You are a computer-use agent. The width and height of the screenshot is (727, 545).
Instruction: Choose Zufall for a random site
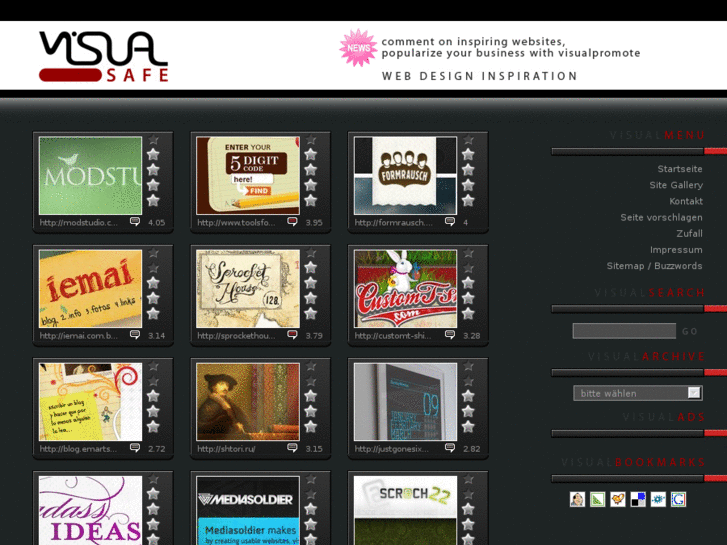click(689, 233)
